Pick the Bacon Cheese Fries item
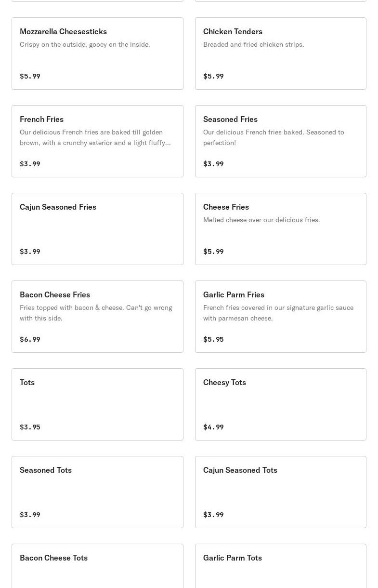 (97, 317)
